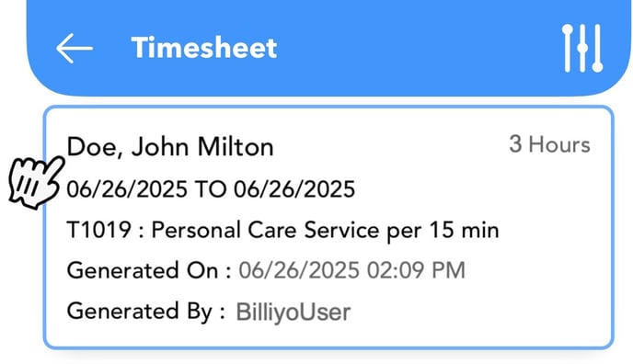Image resolution: width=633 pixels, height=364 pixels.
Task: Open the filter sliders icon
Action: [582, 49]
